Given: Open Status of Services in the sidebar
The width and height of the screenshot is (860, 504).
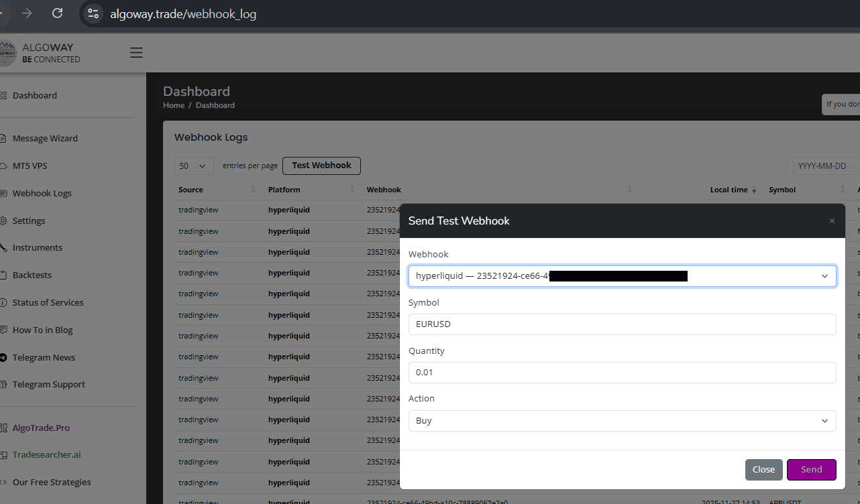Looking at the screenshot, I should pos(48,302).
